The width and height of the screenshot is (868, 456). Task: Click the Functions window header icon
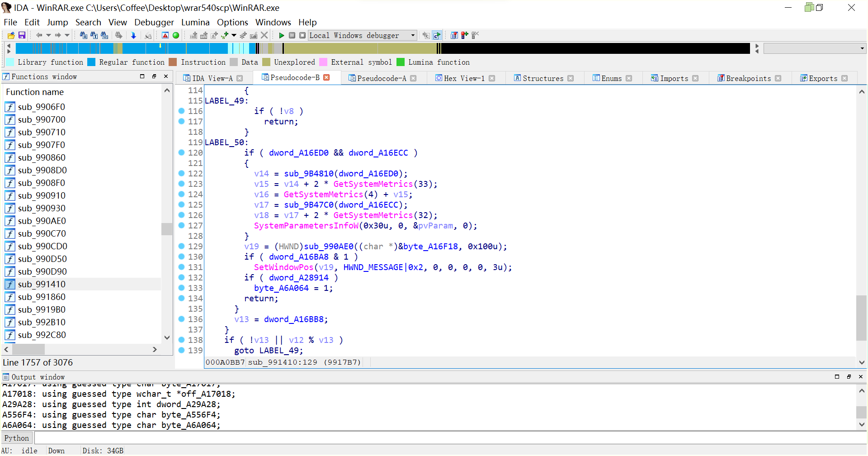click(6, 76)
